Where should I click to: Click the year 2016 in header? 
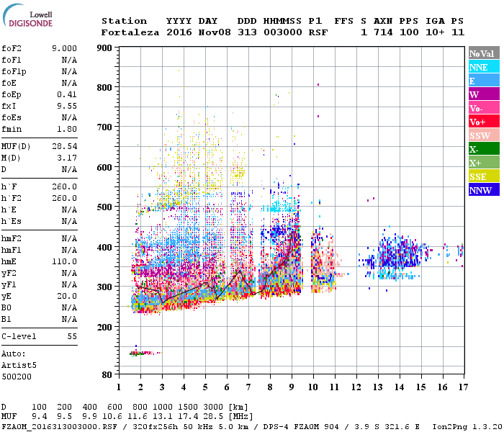tap(179, 32)
